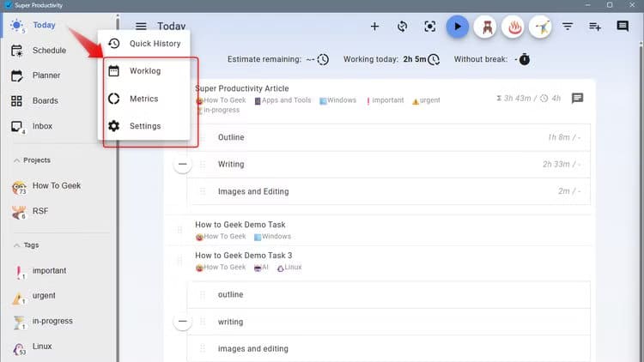Click the Quick History clock icon

(113, 44)
